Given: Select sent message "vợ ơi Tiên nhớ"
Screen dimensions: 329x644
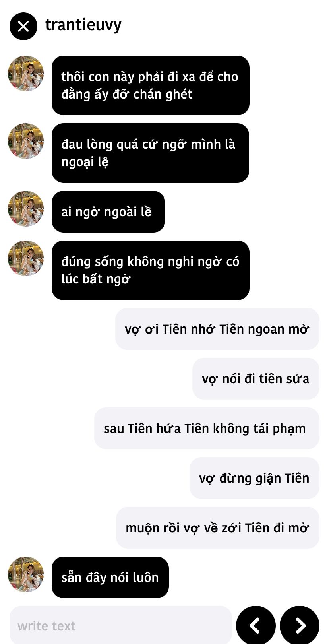Looking at the screenshot, I should (x=217, y=329).
